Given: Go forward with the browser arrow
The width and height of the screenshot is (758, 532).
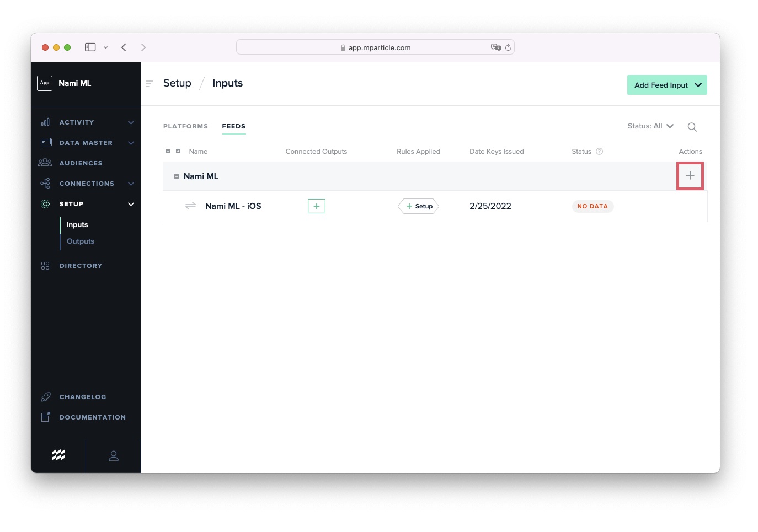Looking at the screenshot, I should coord(143,47).
